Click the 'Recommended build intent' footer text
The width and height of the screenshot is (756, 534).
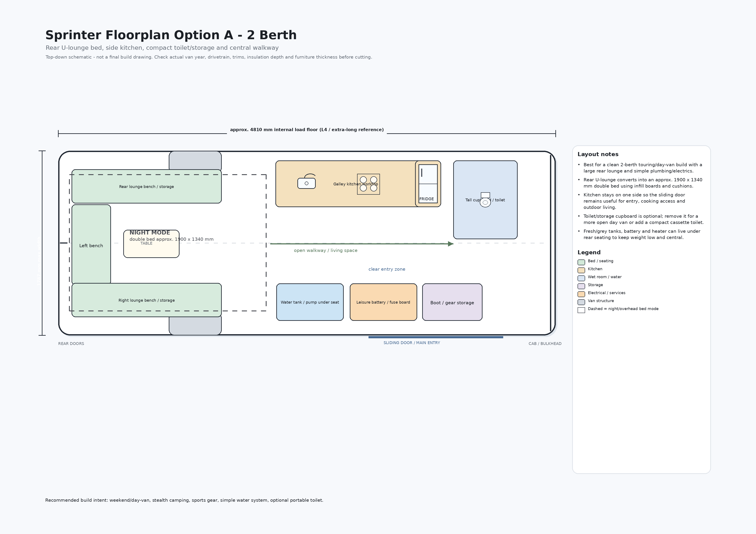184,500
